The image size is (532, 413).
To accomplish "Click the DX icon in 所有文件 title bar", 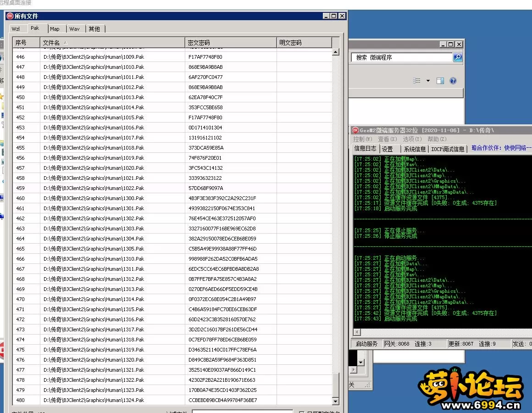I will click(x=10, y=16).
